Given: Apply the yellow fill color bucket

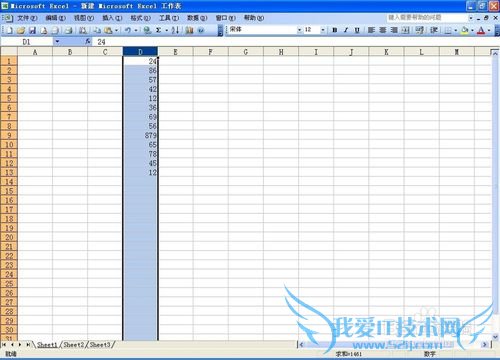Looking at the screenshot, I should [x=465, y=30].
